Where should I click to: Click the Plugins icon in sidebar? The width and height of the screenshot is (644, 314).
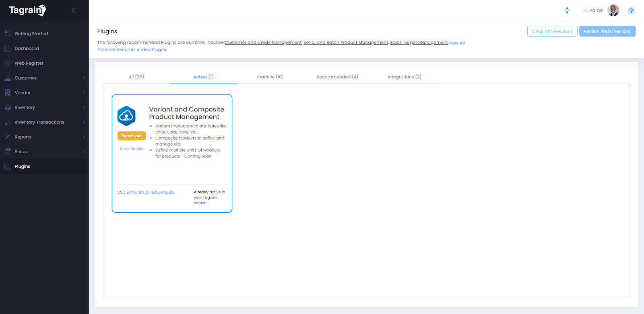click(x=8, y=166)
